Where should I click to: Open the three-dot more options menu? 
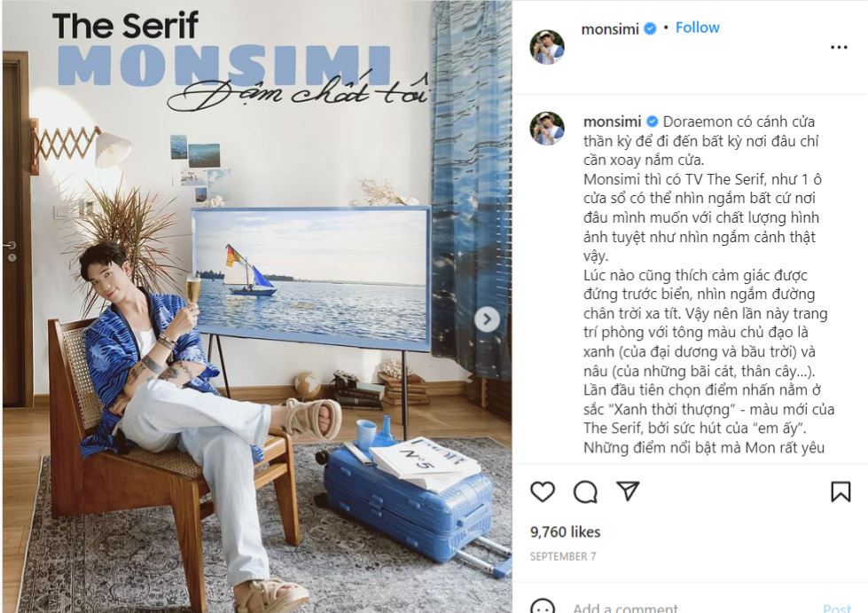coord(839,48)
